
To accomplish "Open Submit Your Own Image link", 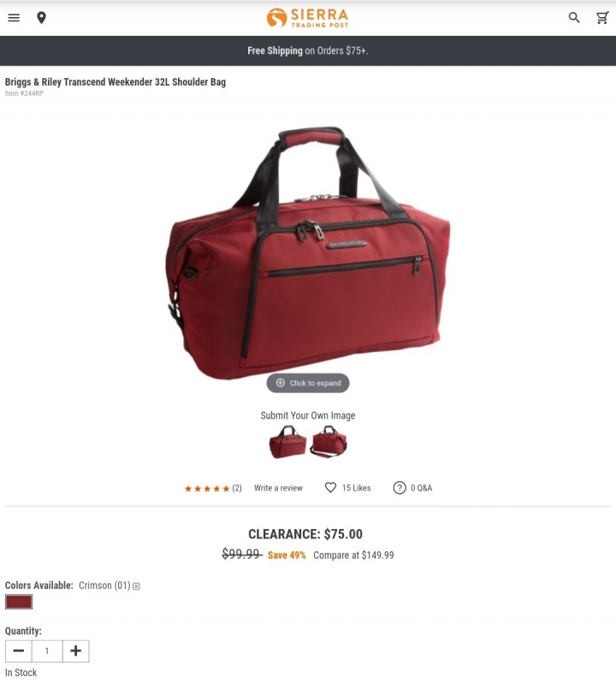I will (308, 416).
